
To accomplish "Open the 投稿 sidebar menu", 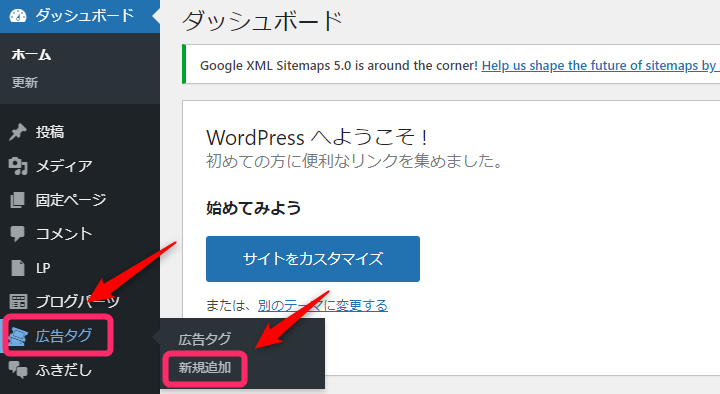I will (80, 132).
